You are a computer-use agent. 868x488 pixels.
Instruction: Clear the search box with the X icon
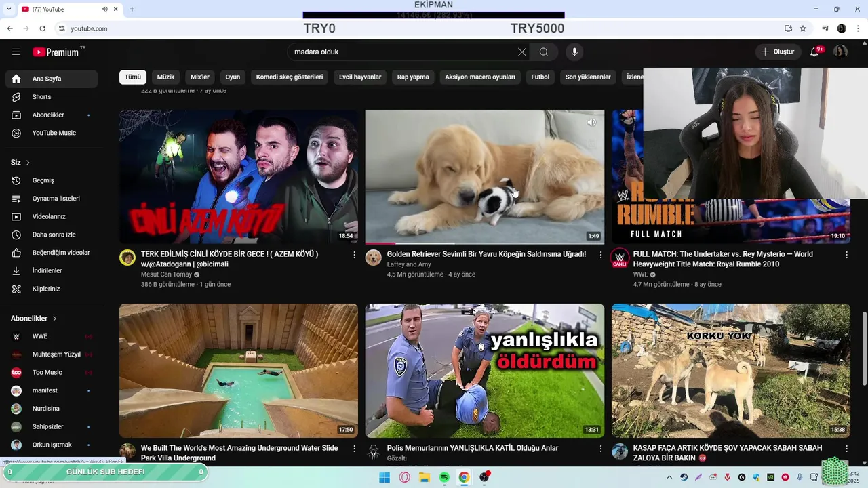(522, 52)
